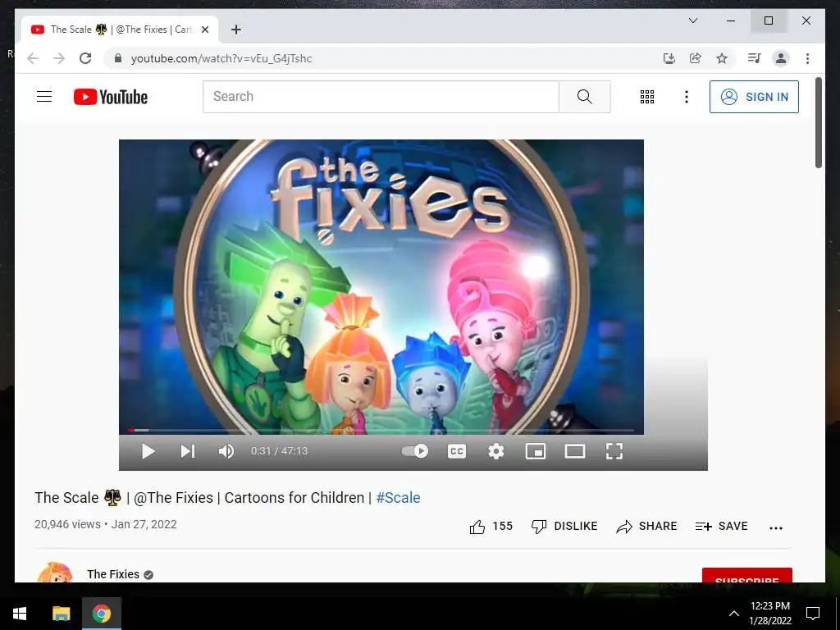Turn on closed captions
The width and height of the screenshot is (840, 630).
click(x=456, y=451)
